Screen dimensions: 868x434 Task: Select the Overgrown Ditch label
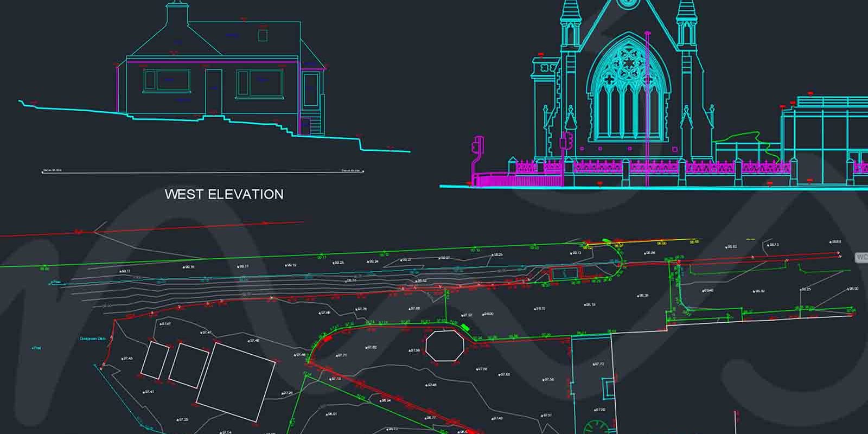92,338
